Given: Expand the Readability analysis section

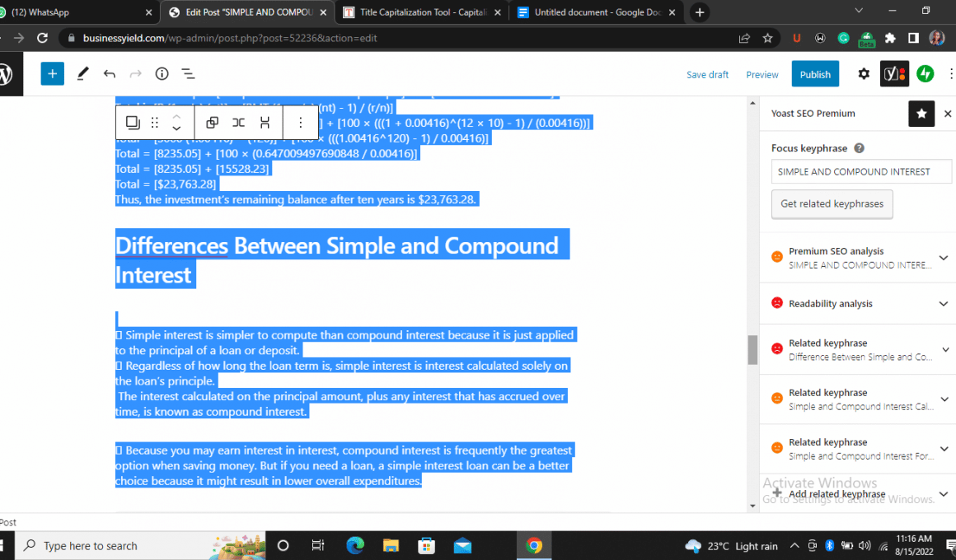Looking at the screenshot, I should [x=857, y=304].
